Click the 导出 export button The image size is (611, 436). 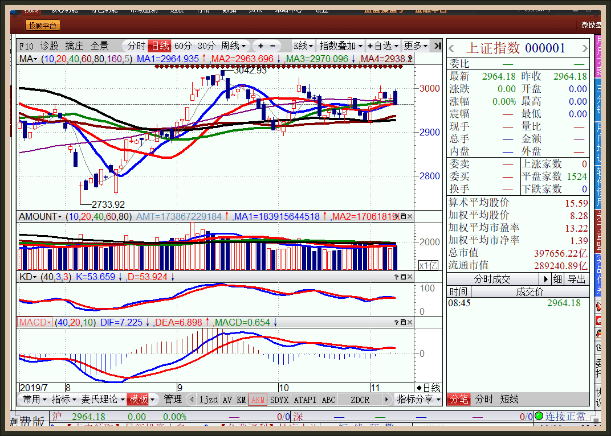tap(577, 279)
